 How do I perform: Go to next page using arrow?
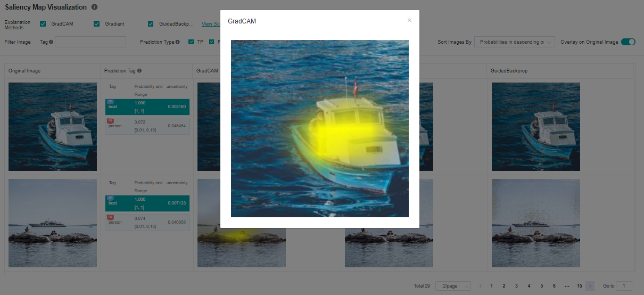(x=590, y=286)
